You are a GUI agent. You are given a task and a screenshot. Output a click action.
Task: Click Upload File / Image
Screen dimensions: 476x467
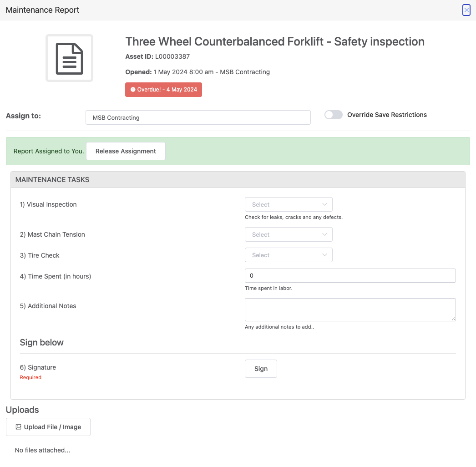coord(48,426)
